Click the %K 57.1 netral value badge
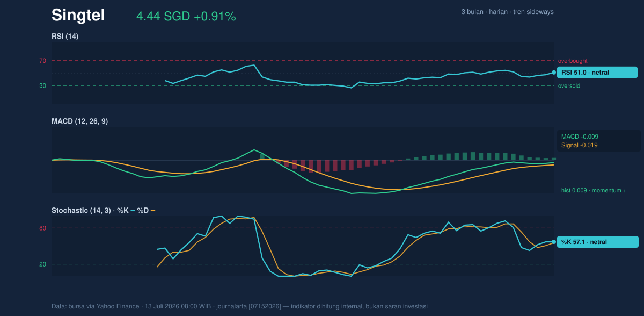The image size is (644, 316). click(598, 242)
